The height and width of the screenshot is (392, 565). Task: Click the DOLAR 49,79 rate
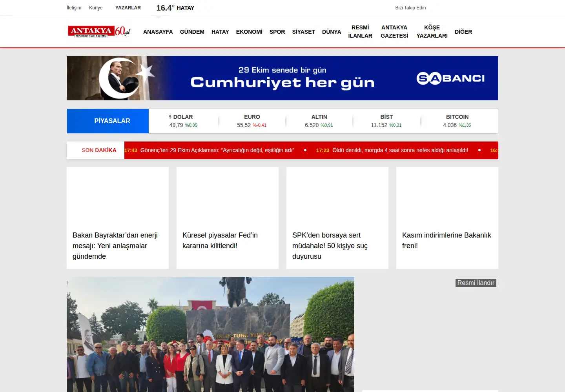tap(183, 121)
